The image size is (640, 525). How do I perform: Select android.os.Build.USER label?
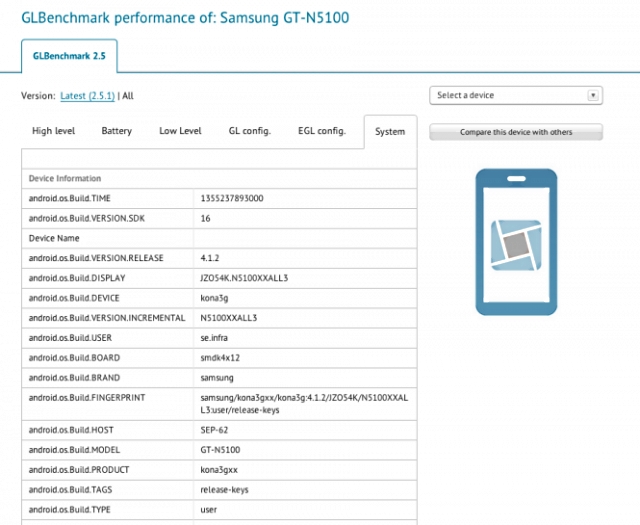tap(70, 338)
